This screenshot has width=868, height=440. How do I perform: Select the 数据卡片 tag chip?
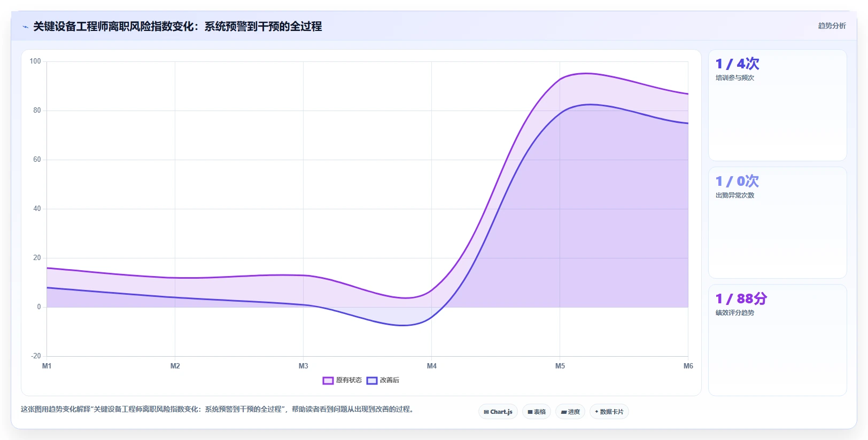click(609, 412)
